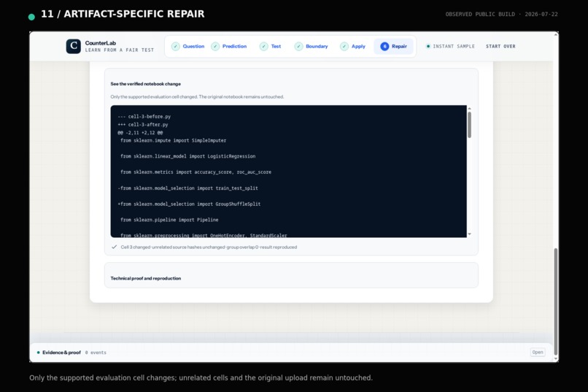Click the code diff scroll down arrow

pyautogui.click(x=469, y=234)
